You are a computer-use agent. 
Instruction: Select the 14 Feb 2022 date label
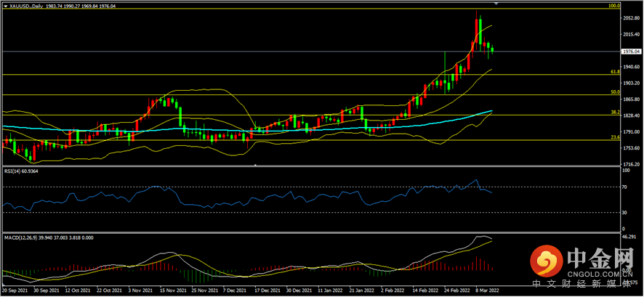point(425,290)
